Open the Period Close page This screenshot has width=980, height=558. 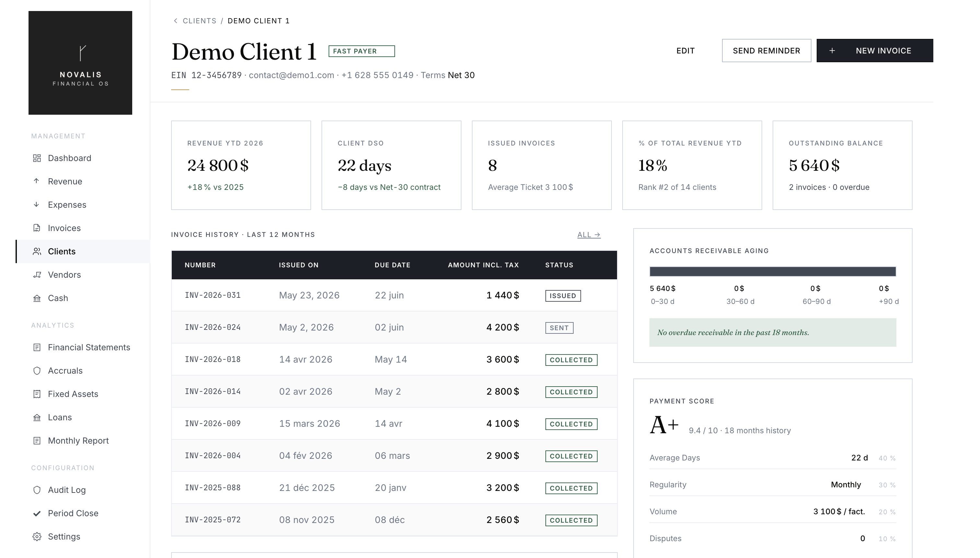coord(82,514)
